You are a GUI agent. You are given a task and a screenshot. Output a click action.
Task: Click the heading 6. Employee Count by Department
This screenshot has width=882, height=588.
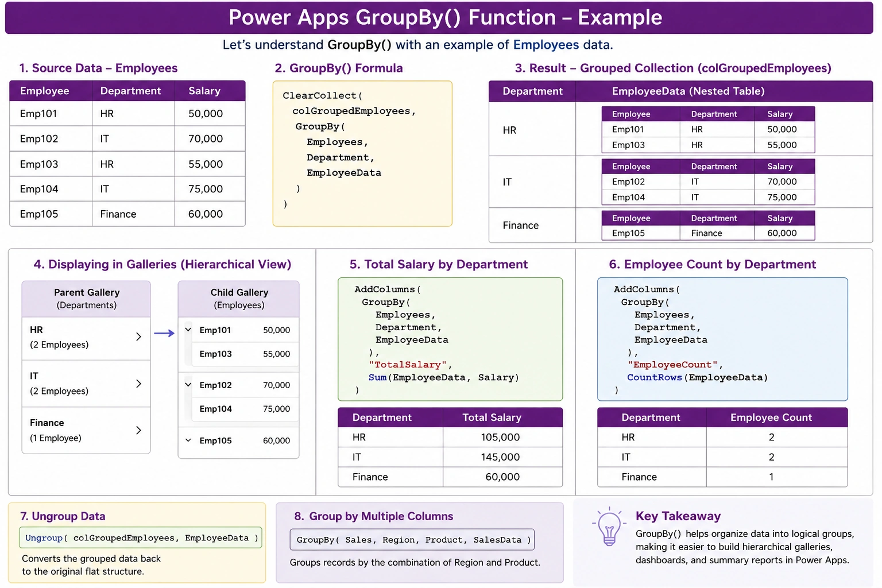pyautogui.click(x=712, y=264)
